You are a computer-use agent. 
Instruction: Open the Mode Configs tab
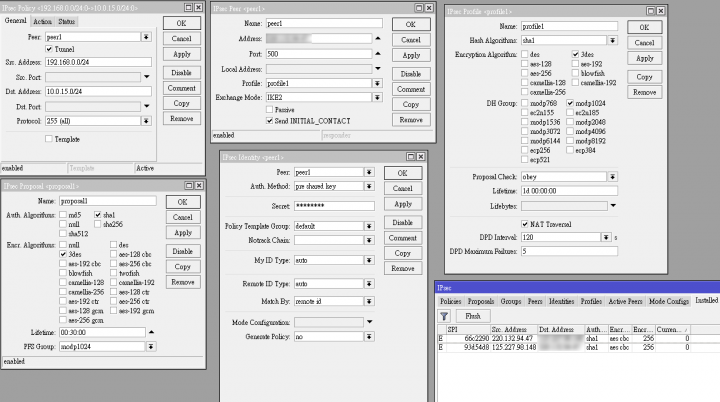click(669, 301)
